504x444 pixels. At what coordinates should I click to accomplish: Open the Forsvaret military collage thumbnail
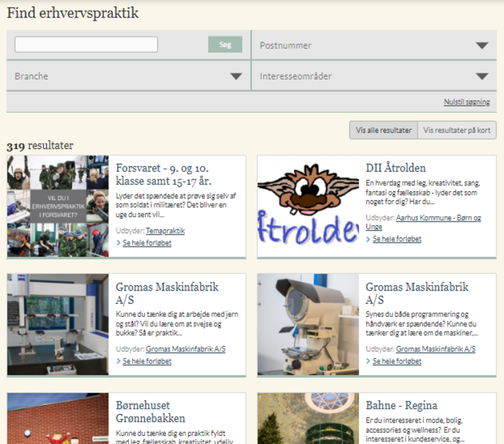[x=58, y=206]
